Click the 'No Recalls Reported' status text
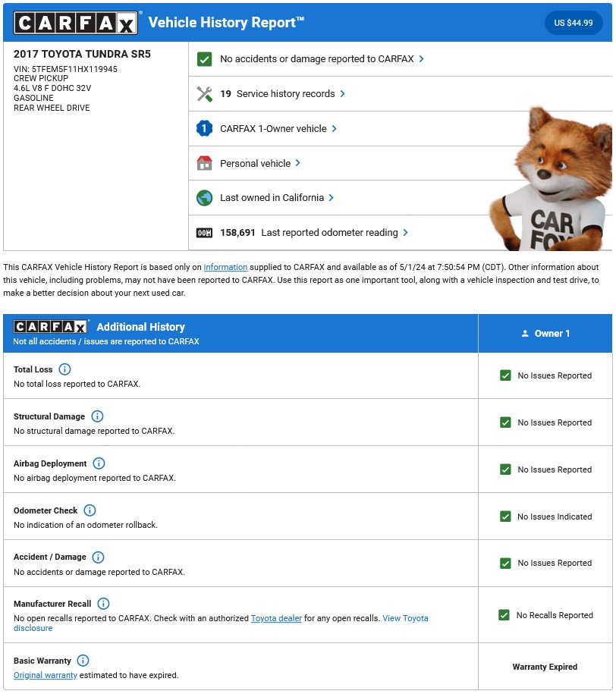Screen dimensions: 616x694 point(555,615)
